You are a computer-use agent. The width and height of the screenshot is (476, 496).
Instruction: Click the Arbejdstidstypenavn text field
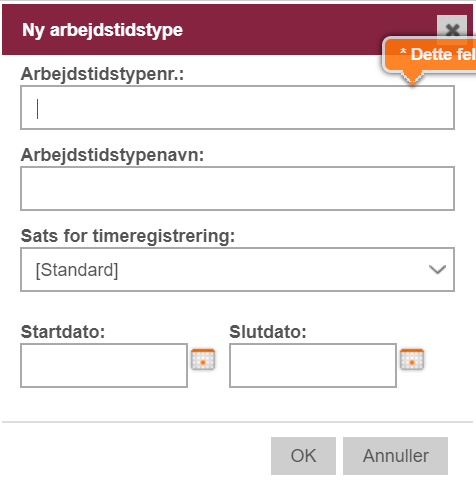[x=237, y=188]
